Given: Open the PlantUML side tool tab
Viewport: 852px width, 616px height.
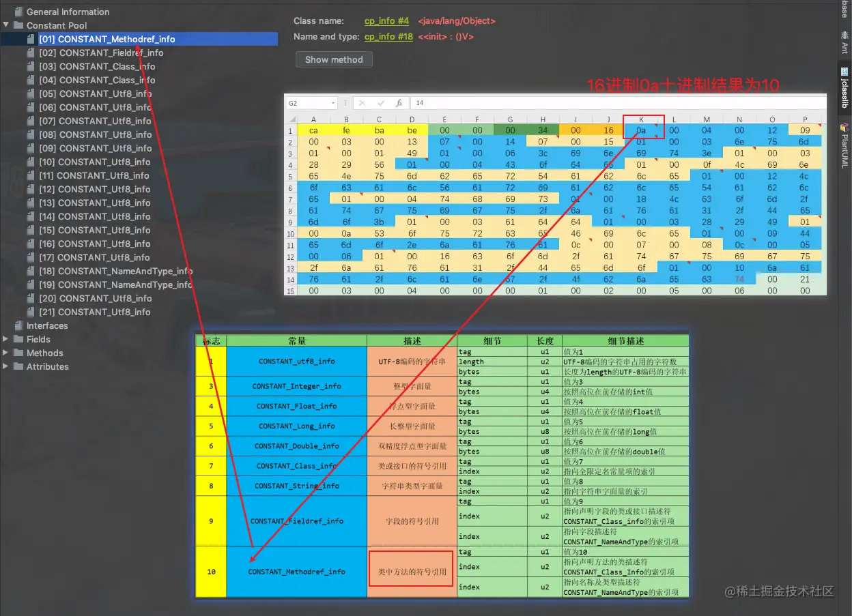Looking at the screenshot, I should tap(844, 145).
